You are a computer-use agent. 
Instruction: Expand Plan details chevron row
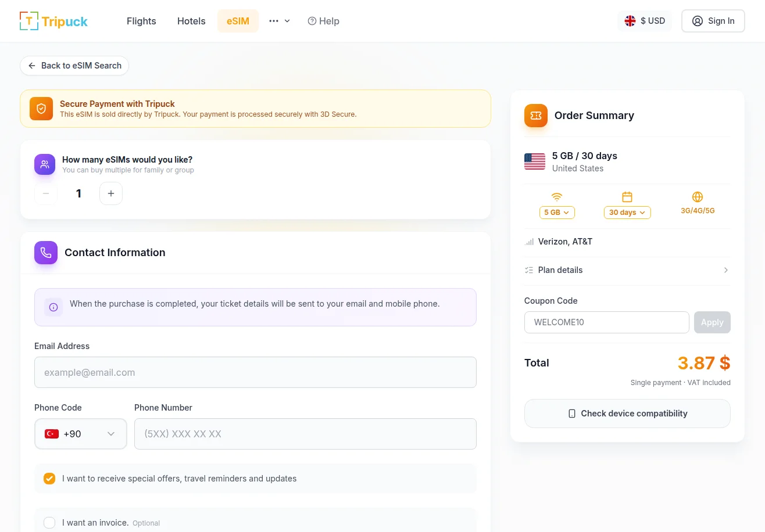(627, 270)
